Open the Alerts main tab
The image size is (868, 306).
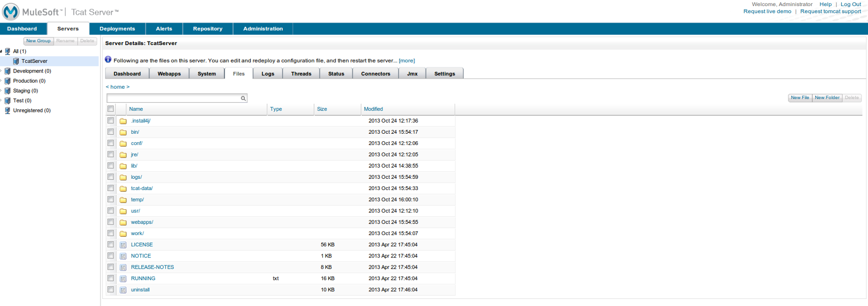(164, 29)
